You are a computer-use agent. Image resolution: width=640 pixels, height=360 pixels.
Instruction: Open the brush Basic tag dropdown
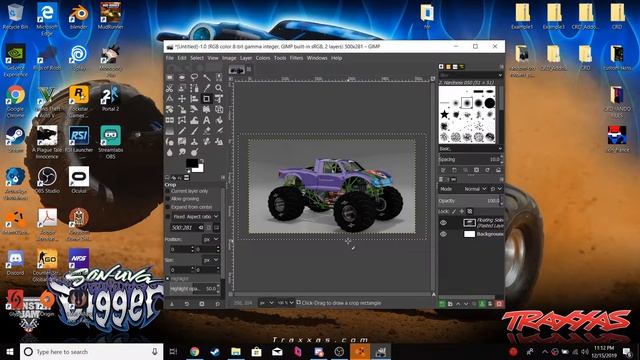point(470,149)
